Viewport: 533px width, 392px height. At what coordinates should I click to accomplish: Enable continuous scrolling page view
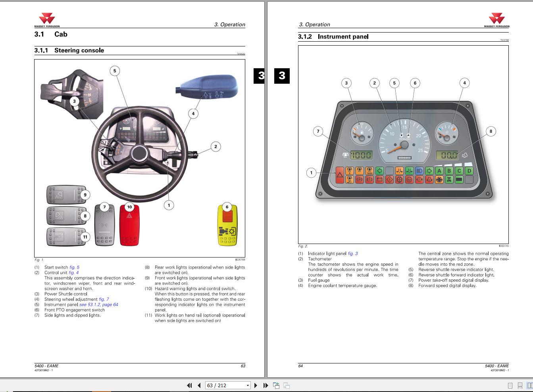pos(520,385)
